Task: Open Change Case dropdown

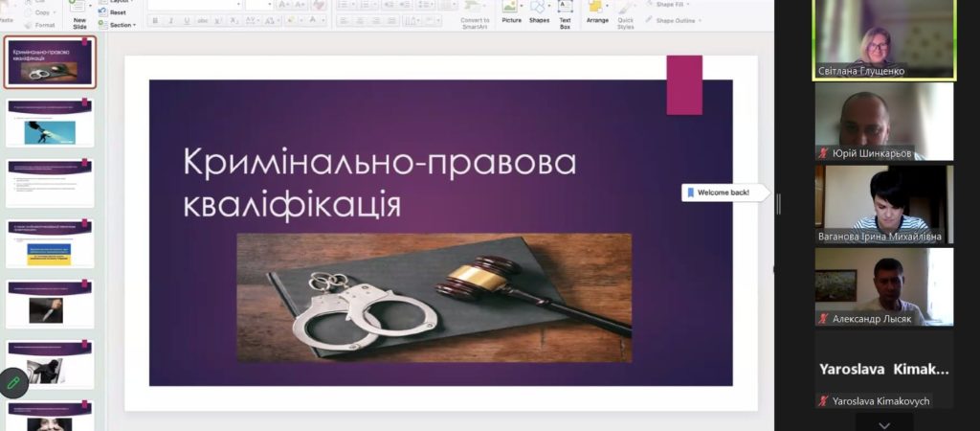Action: 271,21
